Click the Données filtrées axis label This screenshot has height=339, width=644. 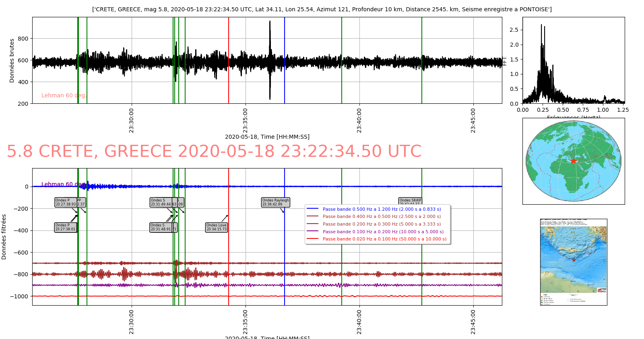pyautogui.click(x=4, y=236)
